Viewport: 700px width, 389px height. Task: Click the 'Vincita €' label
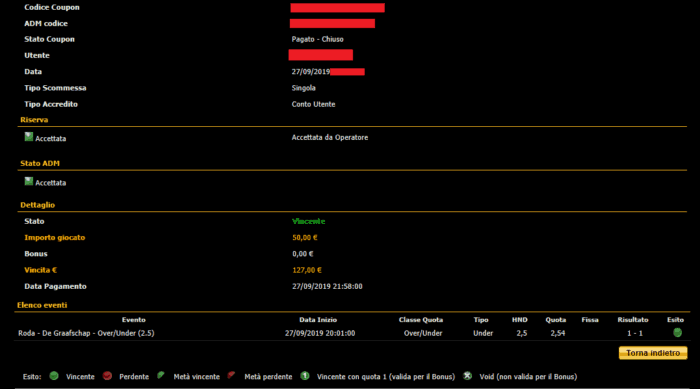click(41, 270)
